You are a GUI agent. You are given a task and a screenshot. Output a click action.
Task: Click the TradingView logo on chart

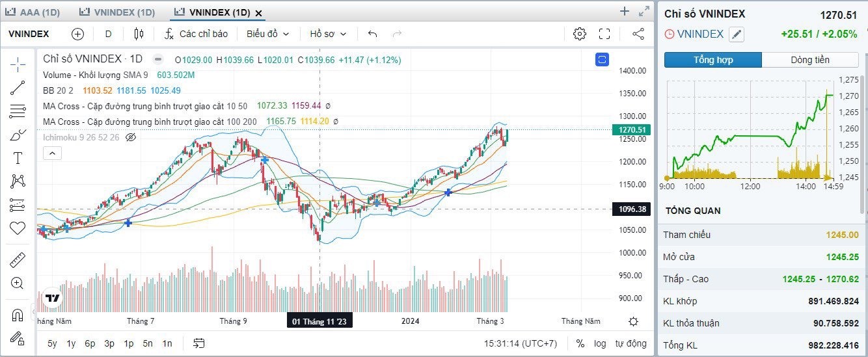coord(53,298)
